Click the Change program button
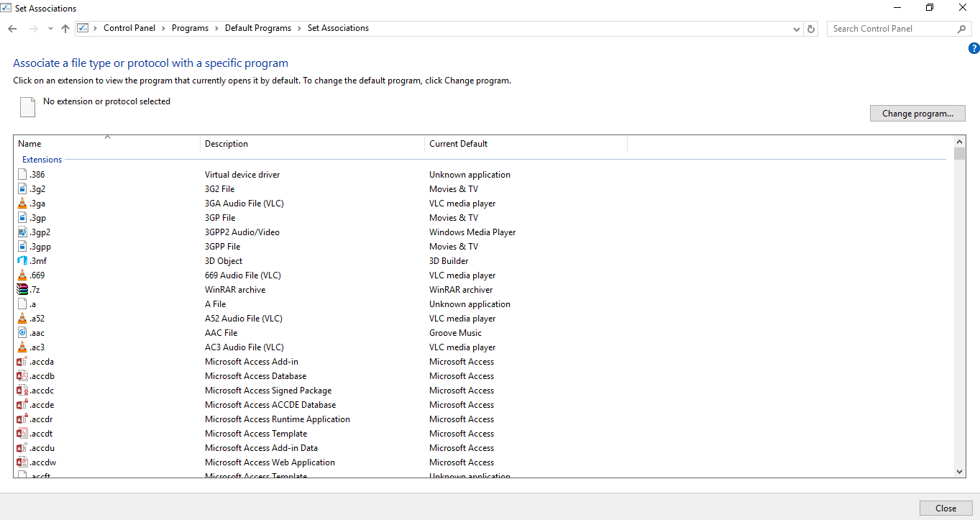 917,113
